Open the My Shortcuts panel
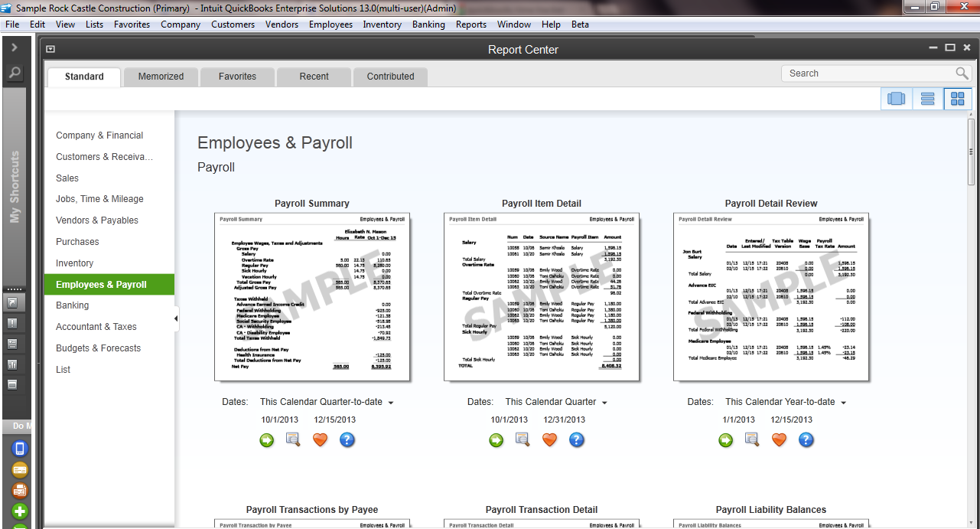This screenshot has height=529, width=980. pyautogui.click(x=15, y=188)
